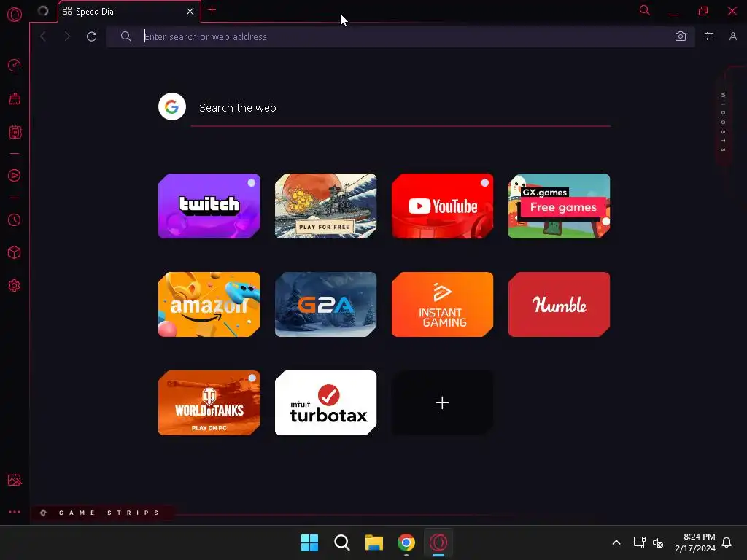Open the YouTube speed dial tile
Image resolution: width=747 pixels, height=560 pixels.
coord(442,206)
